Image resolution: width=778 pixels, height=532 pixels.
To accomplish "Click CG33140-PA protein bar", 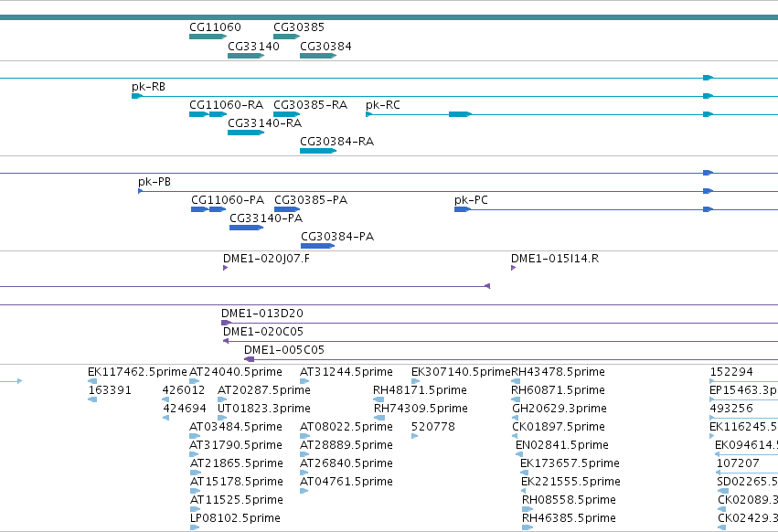I will tap(246, 228).
